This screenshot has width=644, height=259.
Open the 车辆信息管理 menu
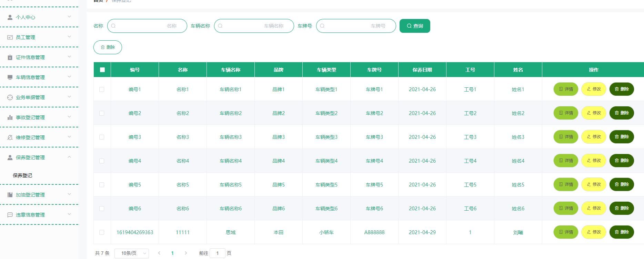pos(39,77)
